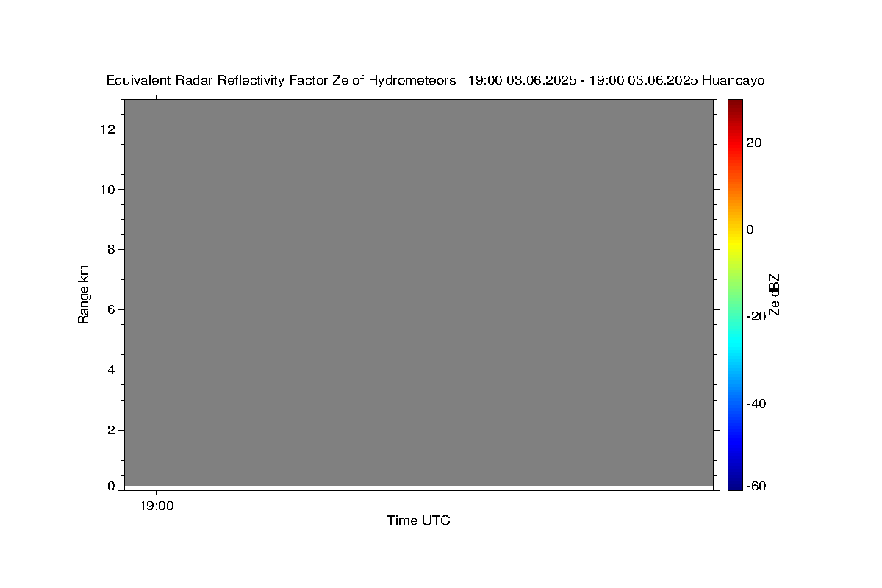Click the '-60' colorbar tick label
The image size is (882, 588).
(756, 486)
